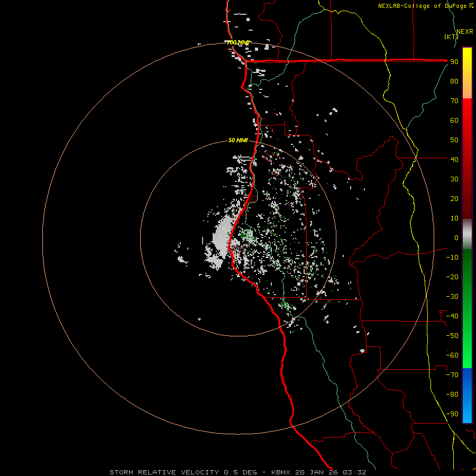Select the green segment of the color bar
This screenshot has height=476, width=476.
[x=467, y=309]
